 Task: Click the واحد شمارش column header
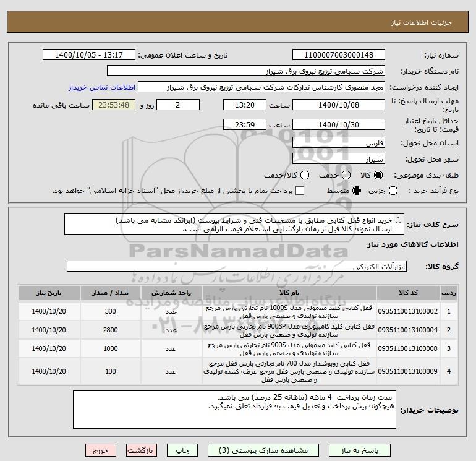[171, 293]
